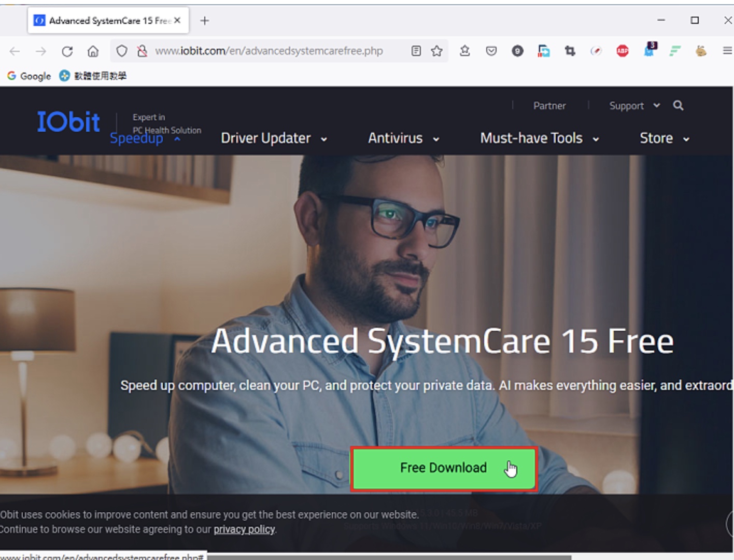Expand the Store menu
This screenshot has width=734, height=560.
pos(665,138)
